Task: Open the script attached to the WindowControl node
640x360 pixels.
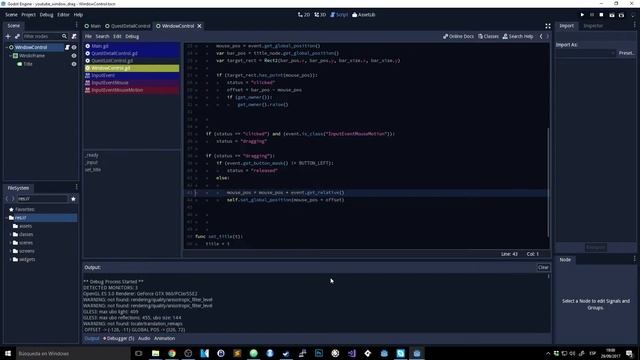Action: (x=67, y=47)
